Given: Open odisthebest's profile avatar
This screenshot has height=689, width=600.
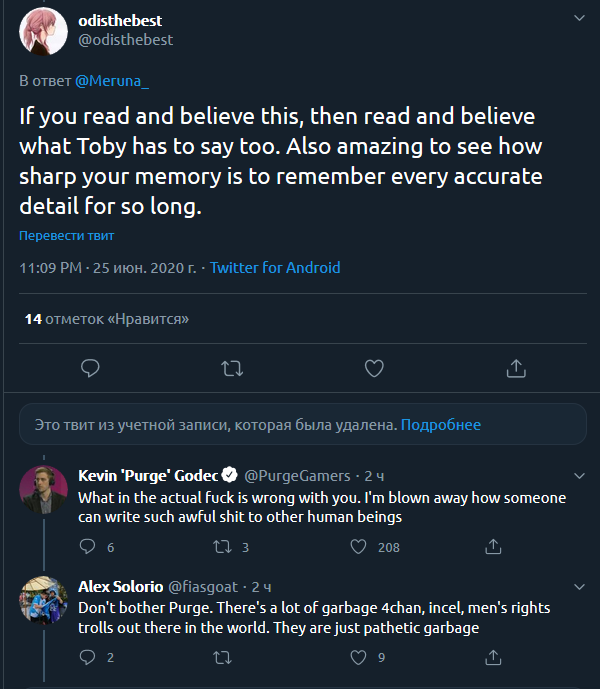Looking at the screenshot, I should [43, 30].
